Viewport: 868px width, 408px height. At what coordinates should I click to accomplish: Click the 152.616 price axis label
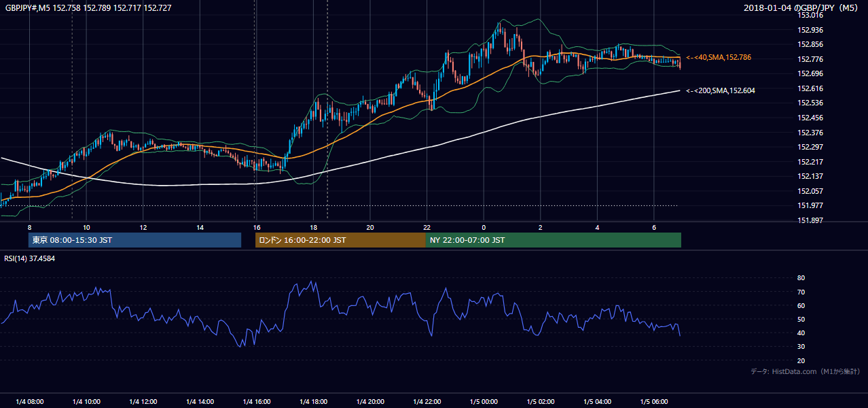(811, 88)
